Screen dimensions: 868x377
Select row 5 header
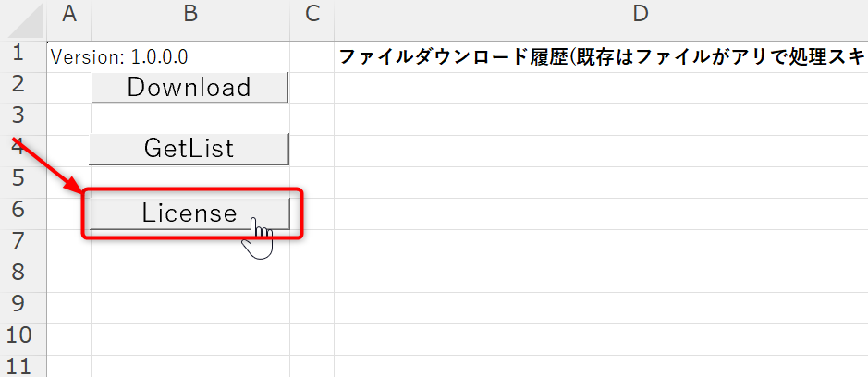point(22,178)
